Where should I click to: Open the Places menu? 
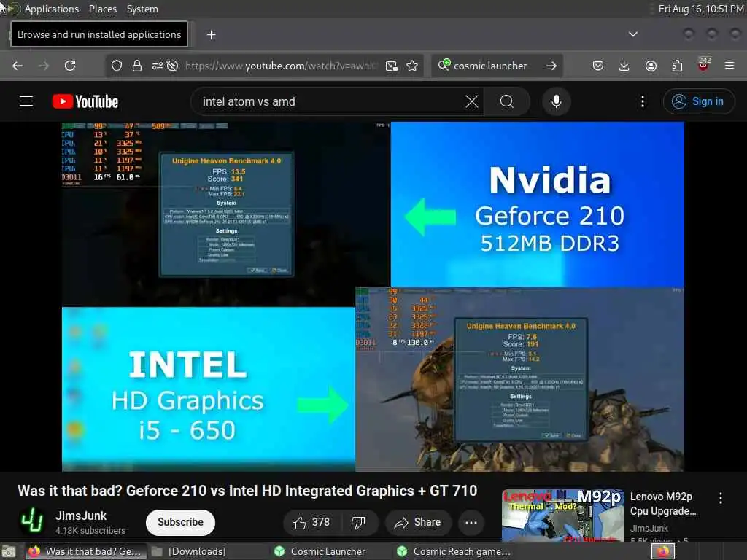(103, 9)
